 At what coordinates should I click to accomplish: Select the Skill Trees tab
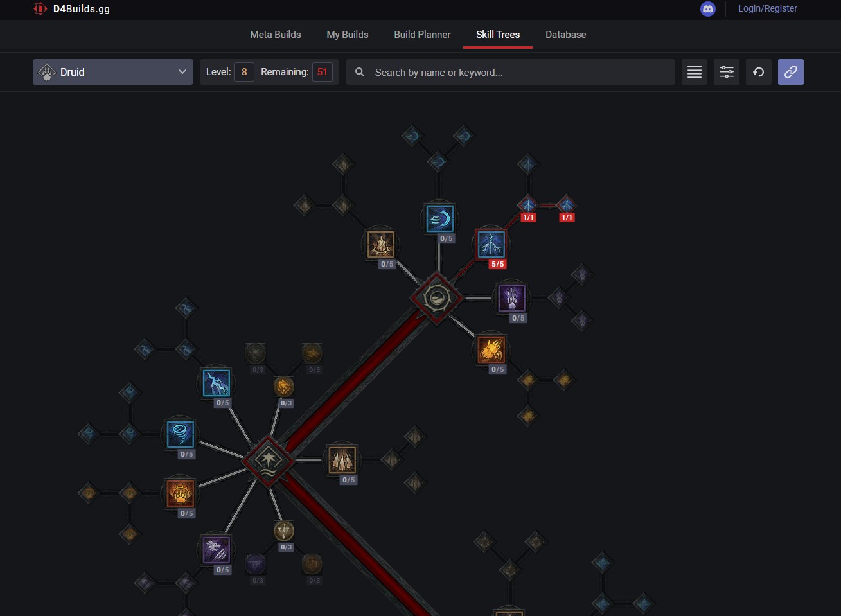point(498,35)
